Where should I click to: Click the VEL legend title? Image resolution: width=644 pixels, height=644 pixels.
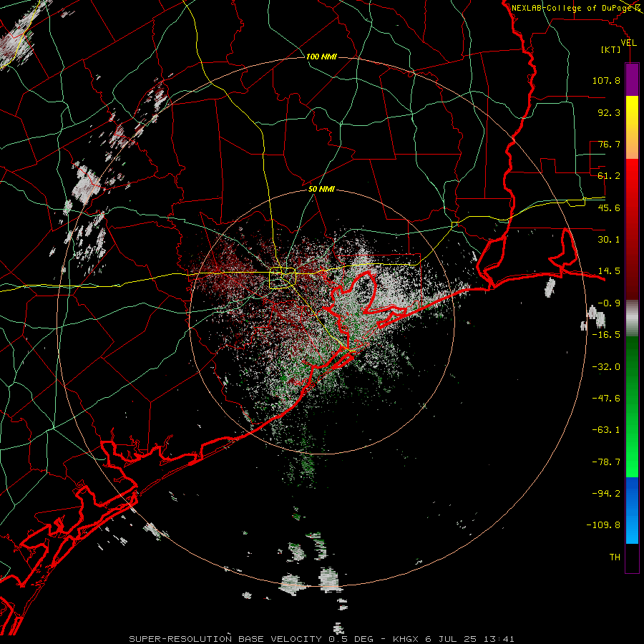tap(628, 43)
